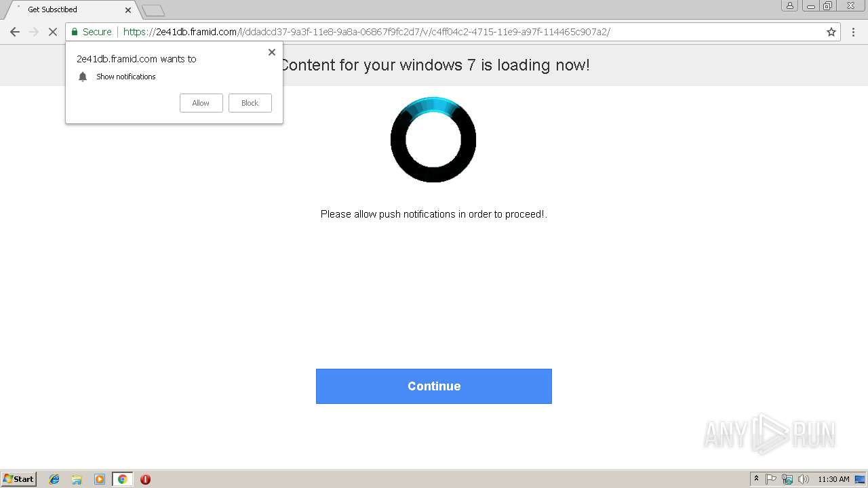Open the Windows Start menu

(19, 479)
